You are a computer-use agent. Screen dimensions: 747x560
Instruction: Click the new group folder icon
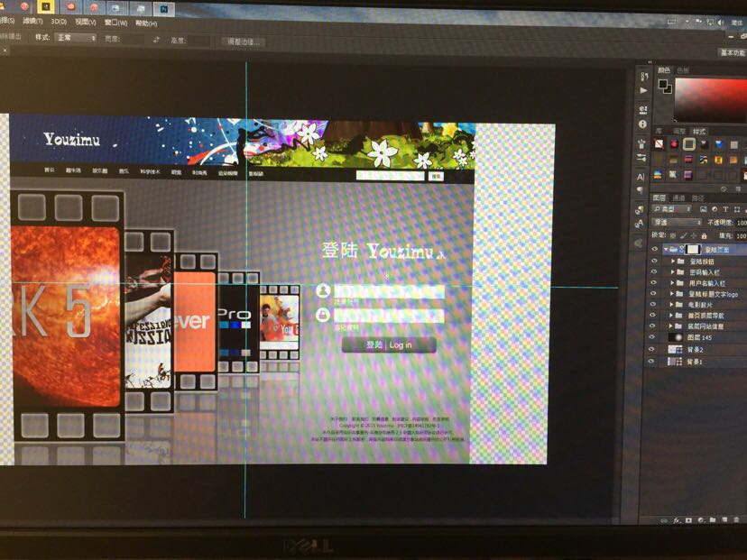(x=712, y=519)
